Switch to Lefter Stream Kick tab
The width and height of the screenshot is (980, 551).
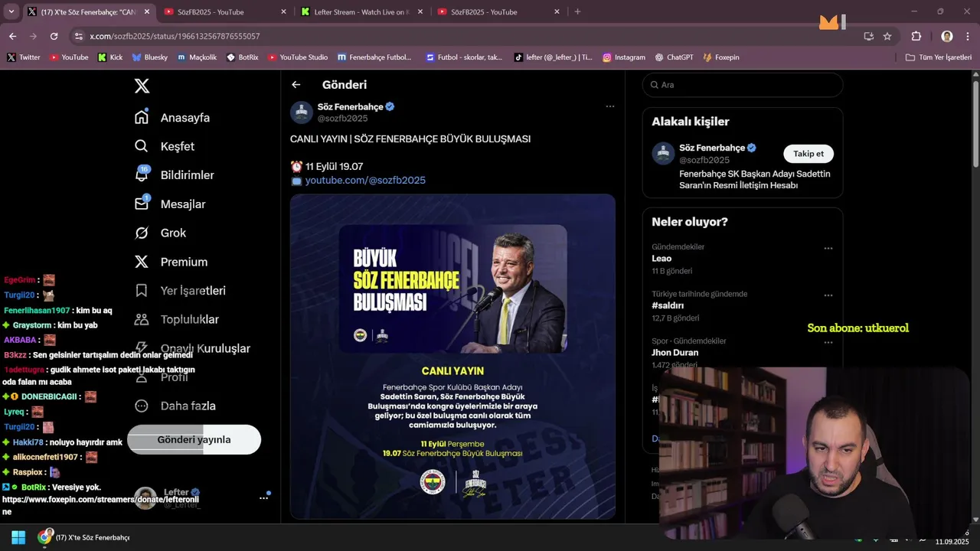point(361,11)
